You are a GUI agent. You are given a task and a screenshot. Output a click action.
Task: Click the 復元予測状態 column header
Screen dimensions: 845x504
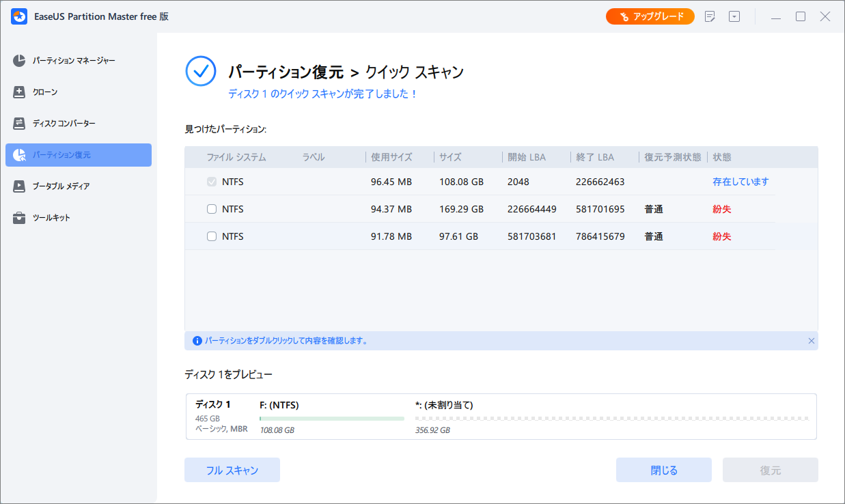tap(673, 157)
